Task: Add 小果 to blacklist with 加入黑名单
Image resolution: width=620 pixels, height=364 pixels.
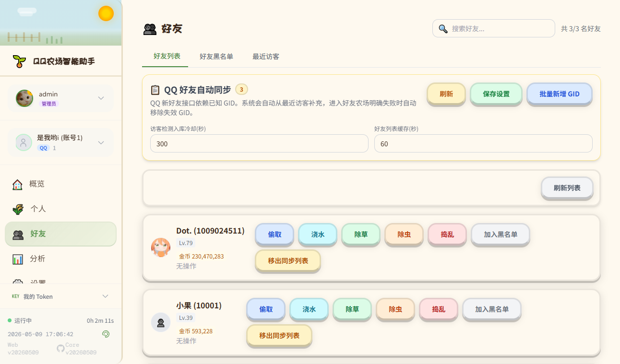Action: (492, 309)
